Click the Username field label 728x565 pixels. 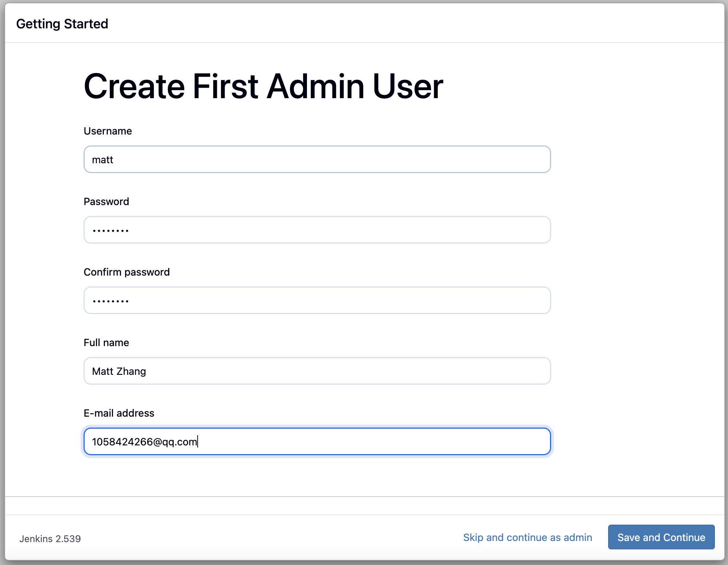pyautogui.click(x=108, y=131)
